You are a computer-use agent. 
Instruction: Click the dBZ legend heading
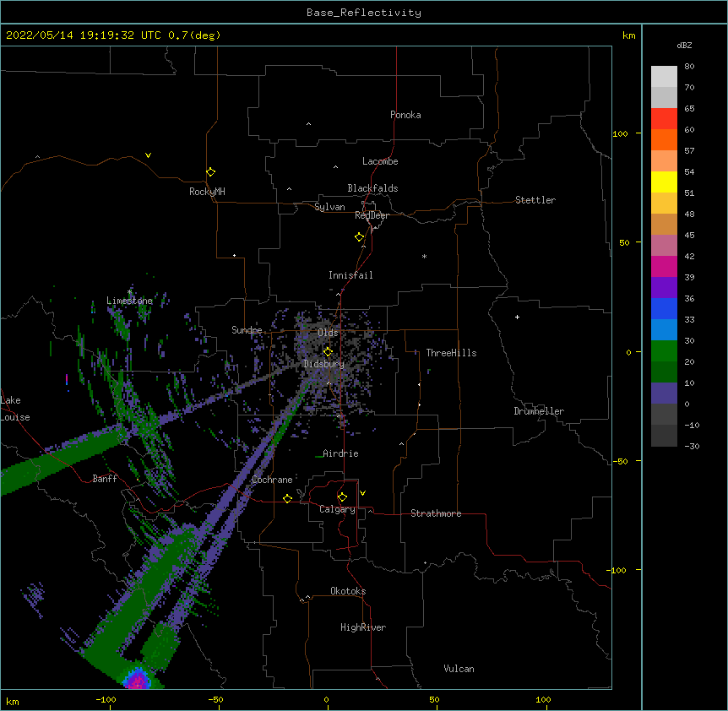[x=684, y=45]
